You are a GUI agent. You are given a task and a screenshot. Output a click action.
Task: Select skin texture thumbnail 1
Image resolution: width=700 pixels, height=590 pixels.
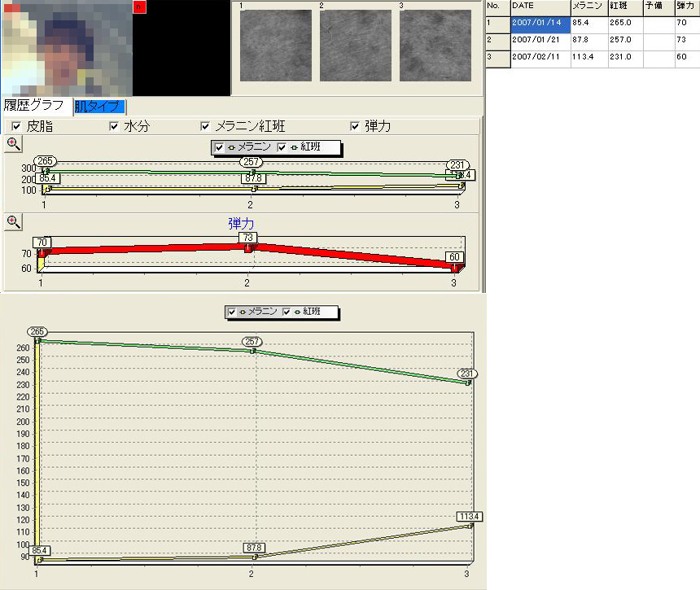275,46
